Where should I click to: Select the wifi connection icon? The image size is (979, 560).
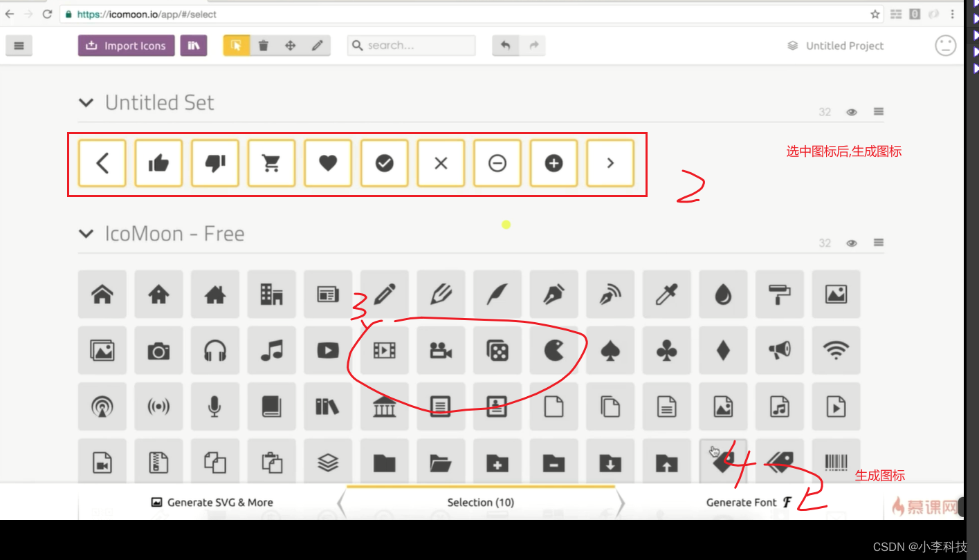(836, 351)
